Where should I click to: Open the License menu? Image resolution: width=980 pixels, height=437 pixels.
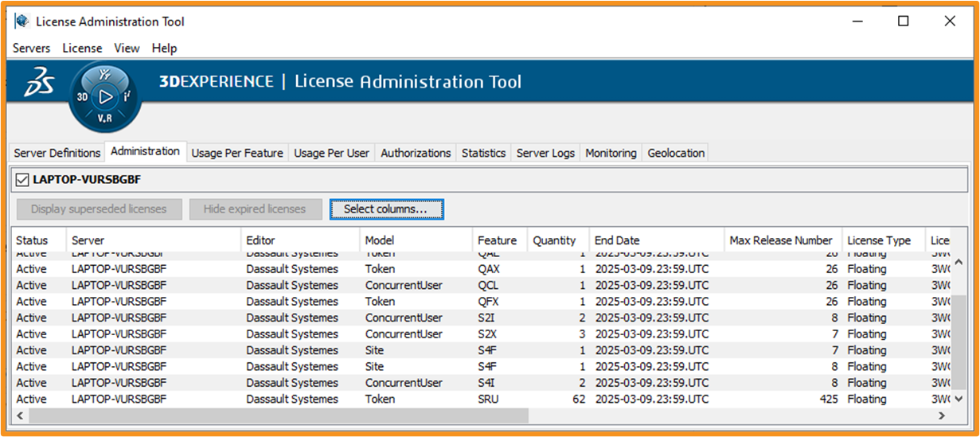(82, 49)
